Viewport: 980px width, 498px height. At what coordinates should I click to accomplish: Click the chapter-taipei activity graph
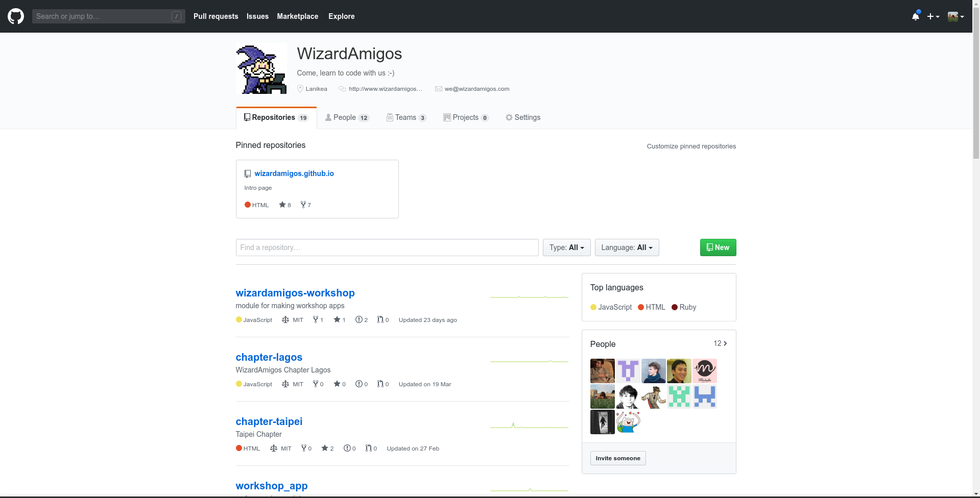point(529,426)
